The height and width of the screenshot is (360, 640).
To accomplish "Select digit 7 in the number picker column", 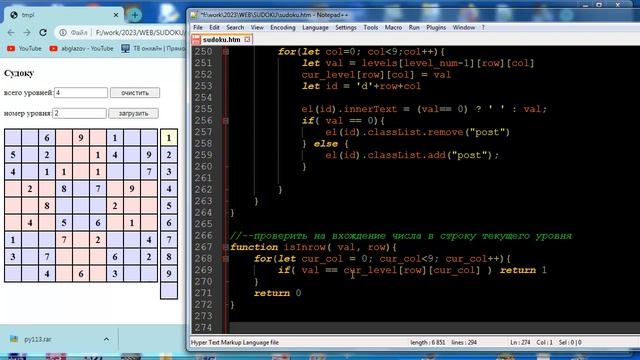I will tap(169, 240).
